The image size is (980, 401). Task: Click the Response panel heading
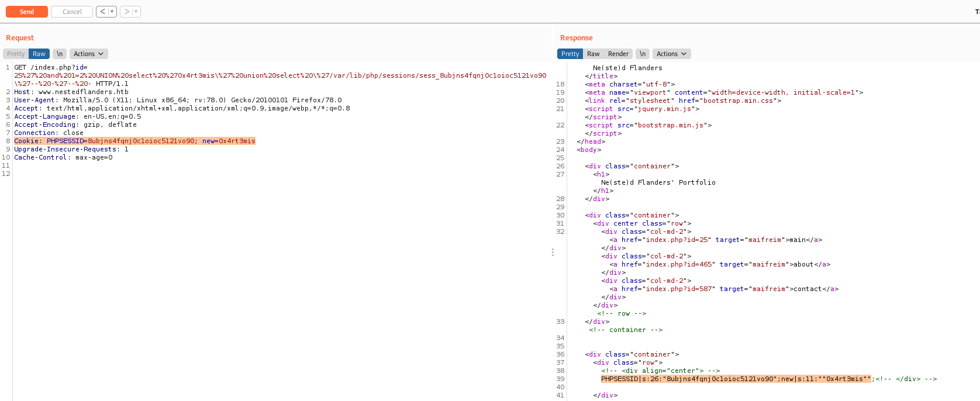click(577, 38)
